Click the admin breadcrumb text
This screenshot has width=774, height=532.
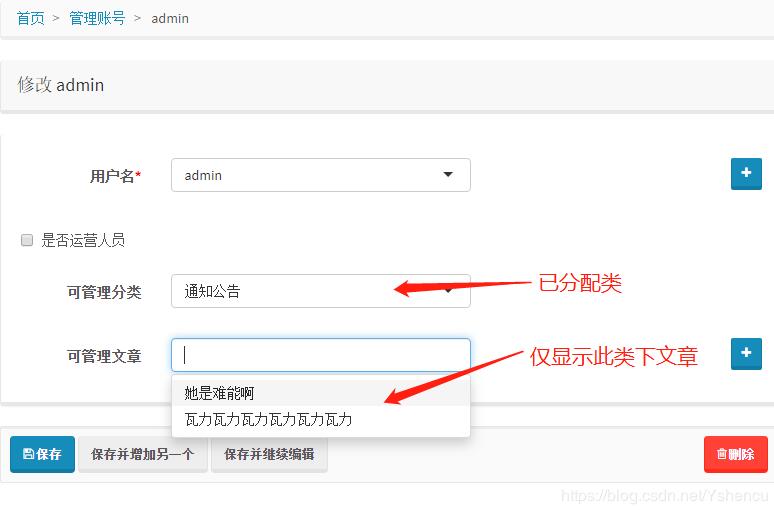point(170,19)
